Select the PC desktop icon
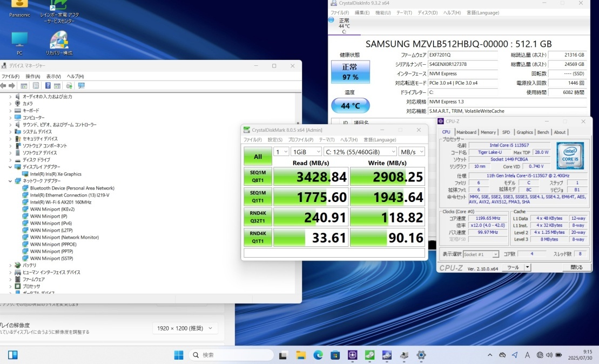 click(19, 44)
